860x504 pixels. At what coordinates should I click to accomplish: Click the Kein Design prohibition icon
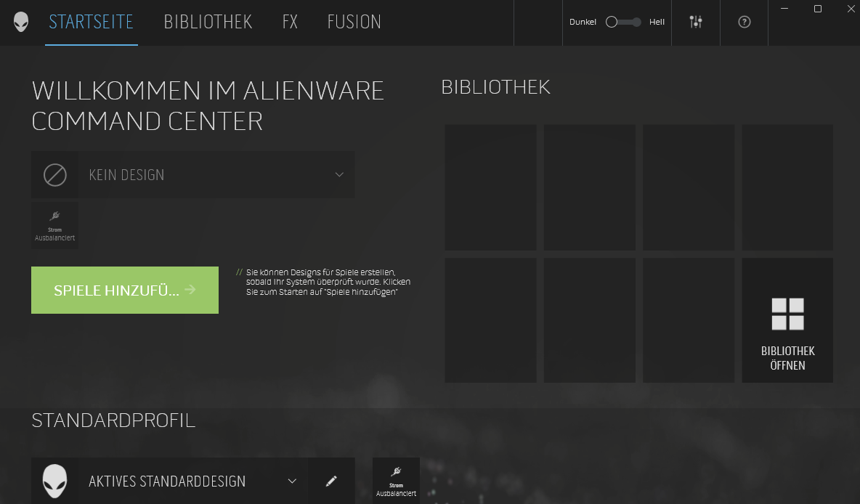click(55, 175)
